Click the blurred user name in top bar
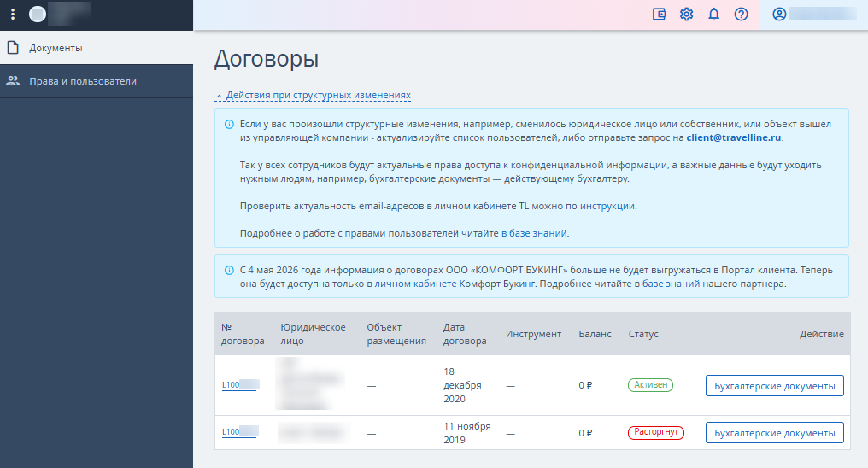The height and width of the screenshot is (468, 868). click(x=823, y=15)
